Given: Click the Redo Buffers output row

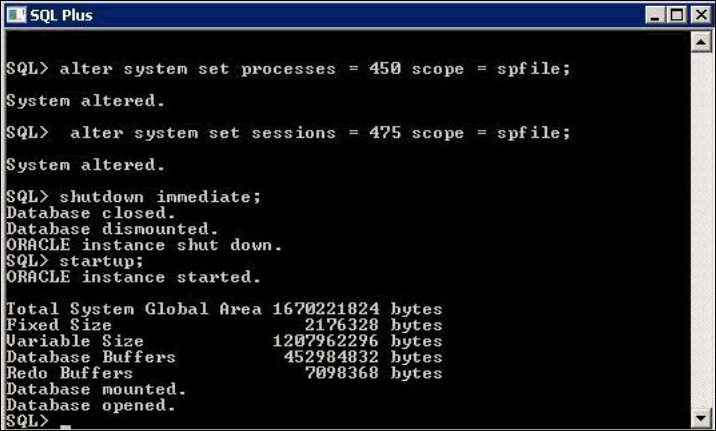Looking at the screenshot, I should [223, 373].
